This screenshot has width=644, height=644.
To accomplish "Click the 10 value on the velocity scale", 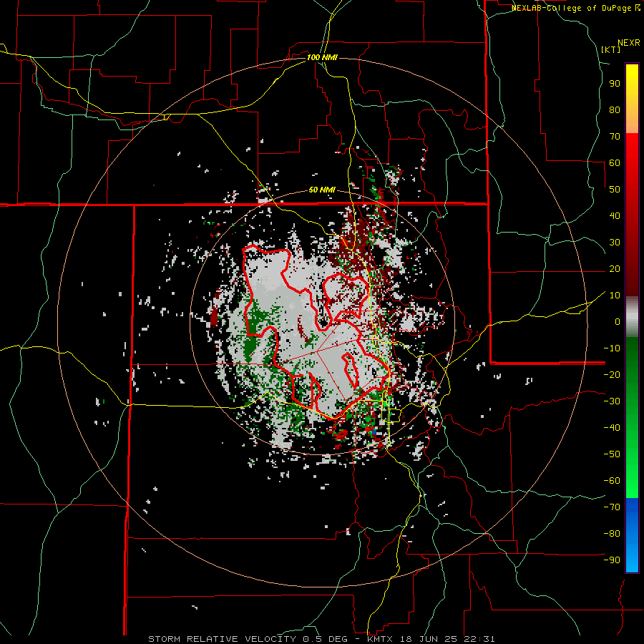I will pos(615,296).
